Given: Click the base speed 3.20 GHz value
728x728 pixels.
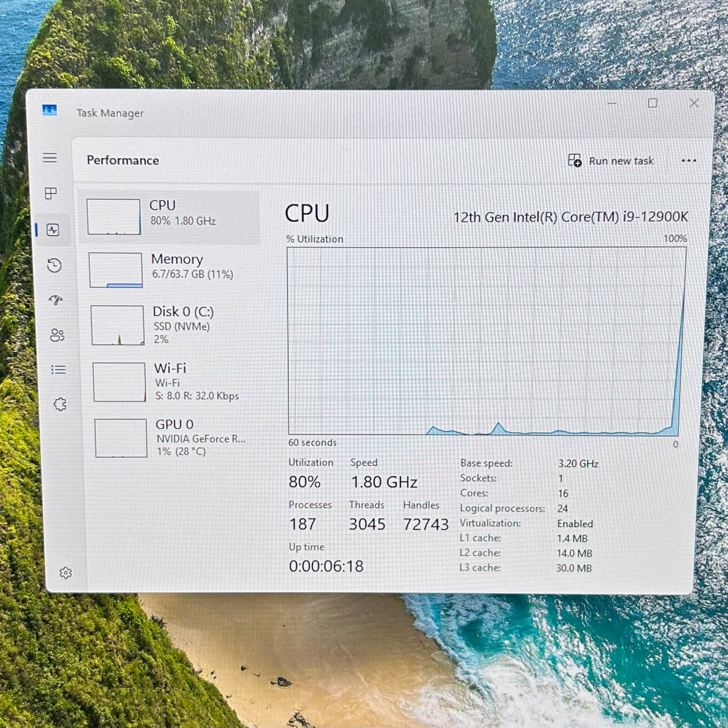Looking at the screenshot, I should coord(578,463).
